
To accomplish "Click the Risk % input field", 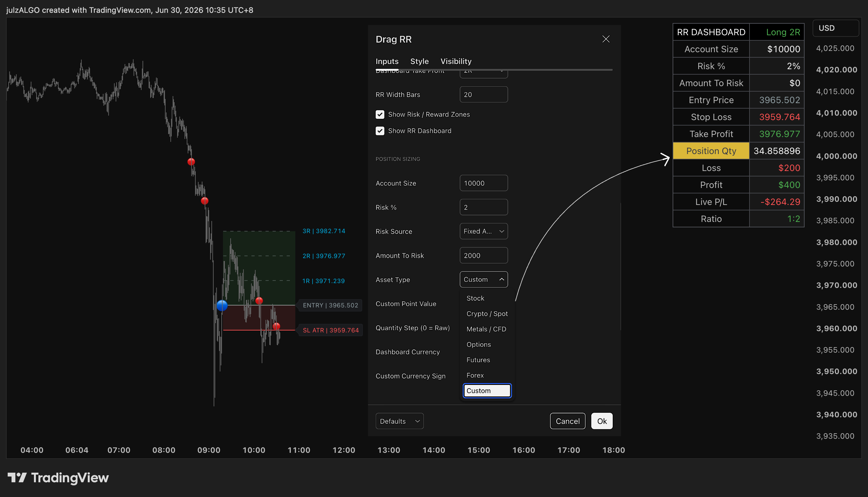I will tap(484, 207).
